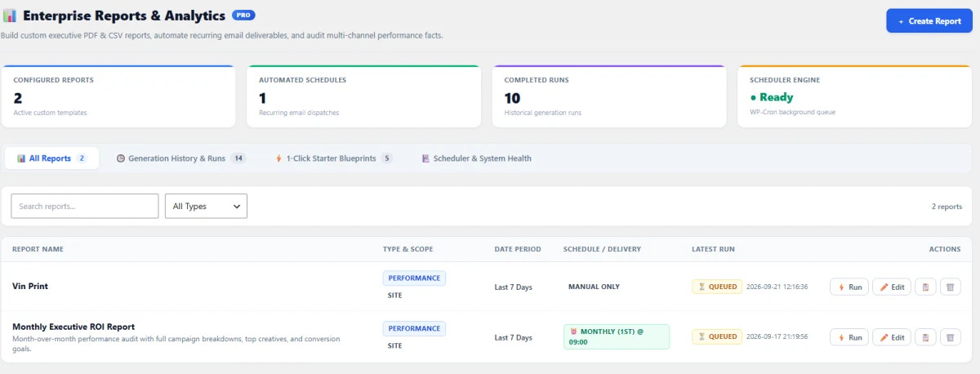
Task: Duplicate the Vin Print report via clipboard icon
Action: tap(925, 287)
